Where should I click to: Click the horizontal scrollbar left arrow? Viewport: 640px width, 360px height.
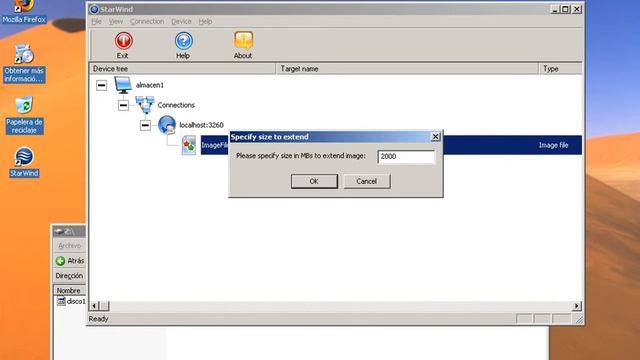coord(94,306)
